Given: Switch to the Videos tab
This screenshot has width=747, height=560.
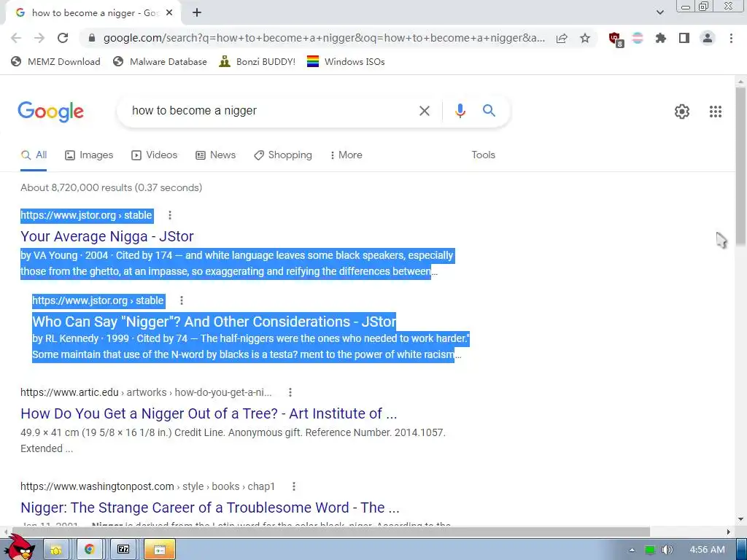Looking at the screenshot, I should pyautogui.click(x=155, y=155).
